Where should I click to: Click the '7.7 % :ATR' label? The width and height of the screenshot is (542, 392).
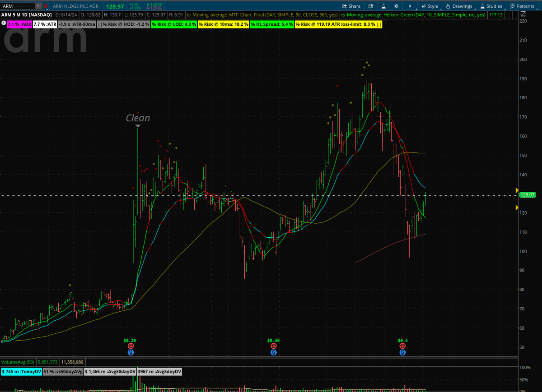pyautogui.click(x=45, y=24)
